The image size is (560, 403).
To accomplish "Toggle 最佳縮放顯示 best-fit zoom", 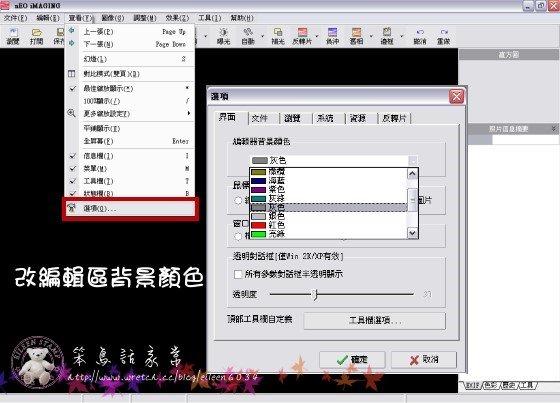I will 130,88.
